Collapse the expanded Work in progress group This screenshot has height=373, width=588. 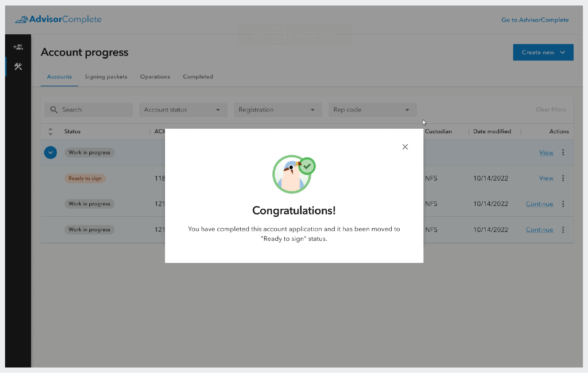50,152
